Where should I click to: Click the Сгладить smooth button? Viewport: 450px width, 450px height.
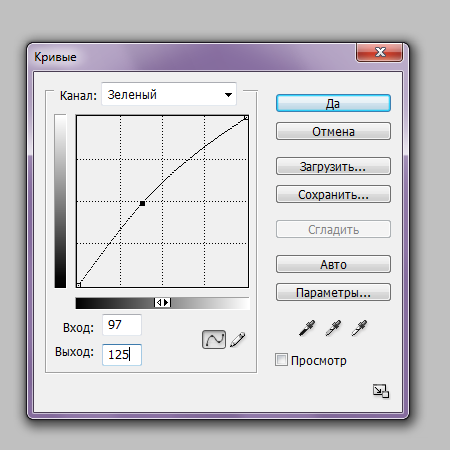(333, 229)
